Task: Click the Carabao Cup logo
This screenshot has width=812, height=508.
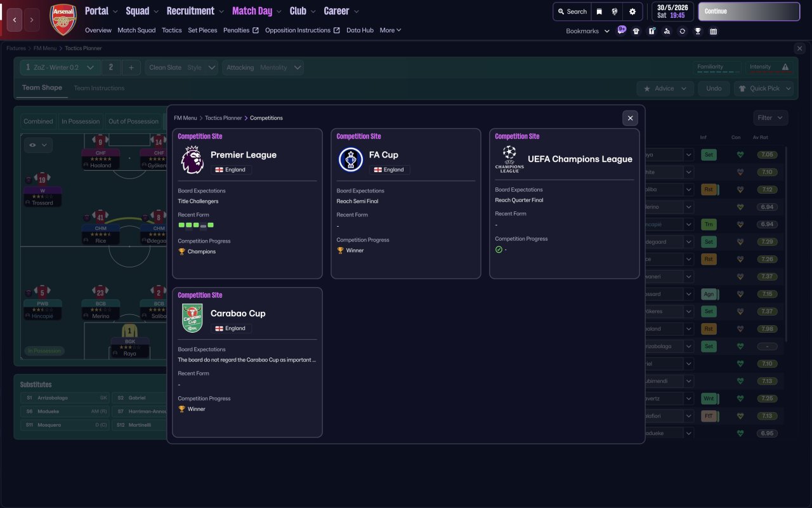Action: click(192, 318)
